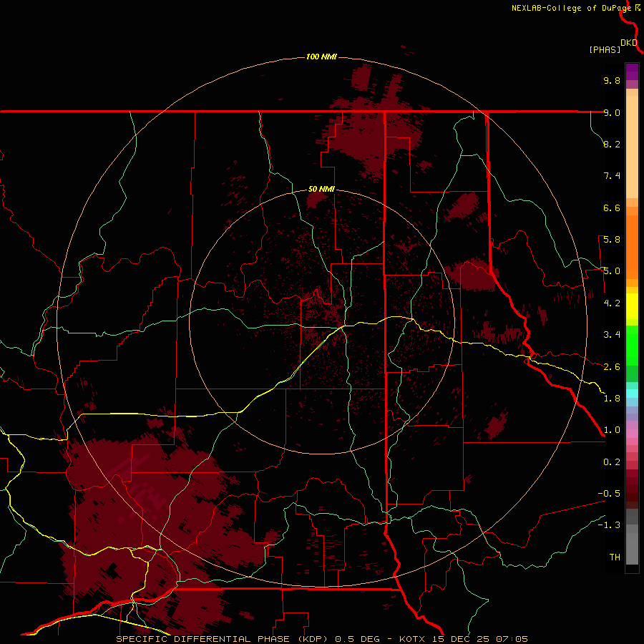Click the 5.8 legend value
Image resolution: width=644 pixels, height=644 pixels.
tap(612, 240)
